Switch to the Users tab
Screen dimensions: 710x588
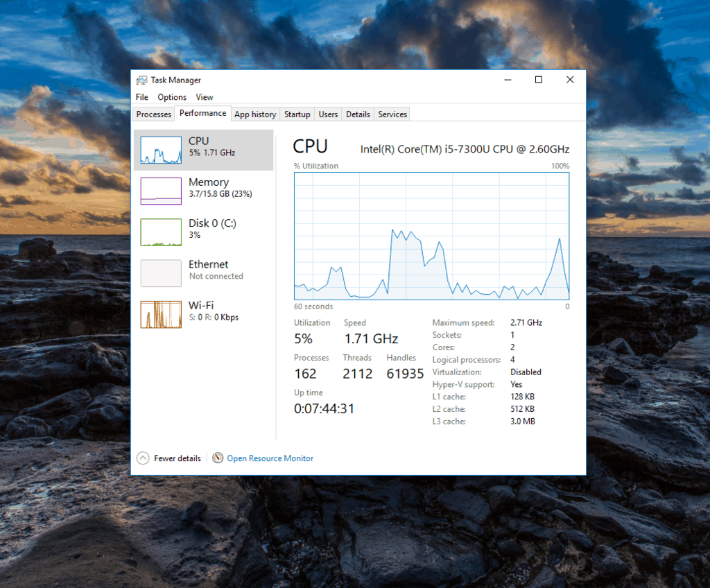(x=328, y=114)
